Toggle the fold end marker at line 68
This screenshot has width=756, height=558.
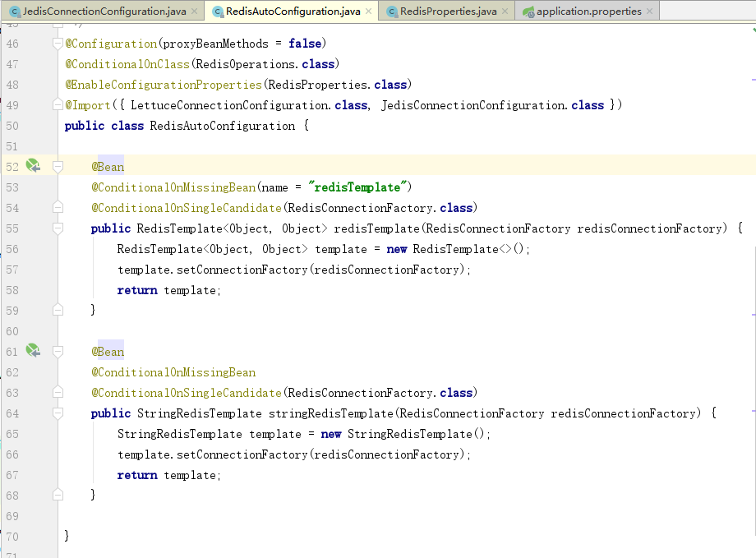coord(58,495)
